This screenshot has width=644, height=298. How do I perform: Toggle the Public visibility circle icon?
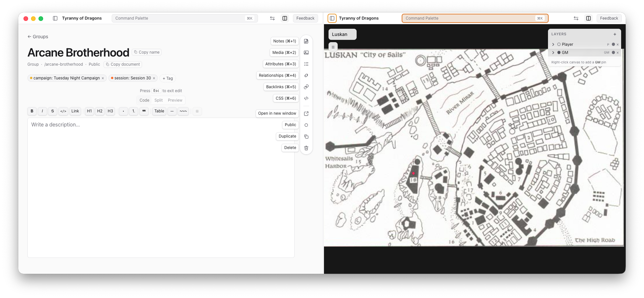coord(306,125)
